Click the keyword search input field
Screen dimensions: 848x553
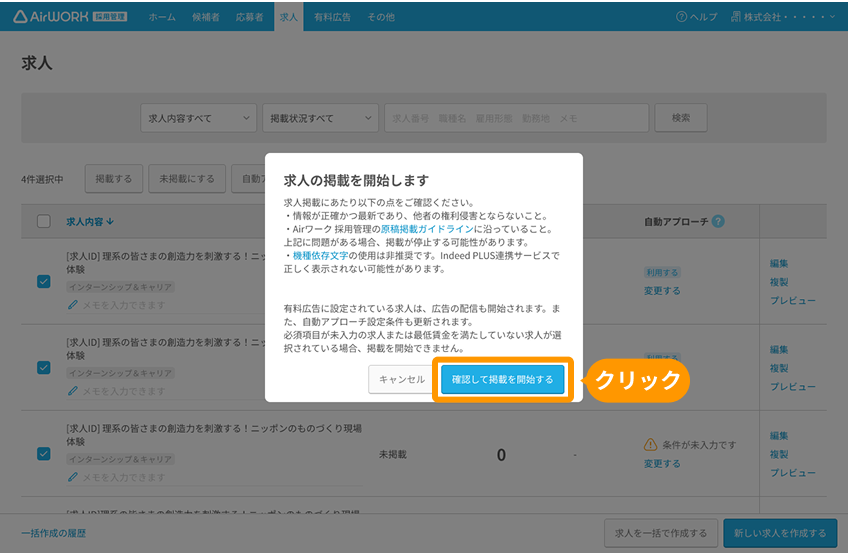(x=516, y=118)
